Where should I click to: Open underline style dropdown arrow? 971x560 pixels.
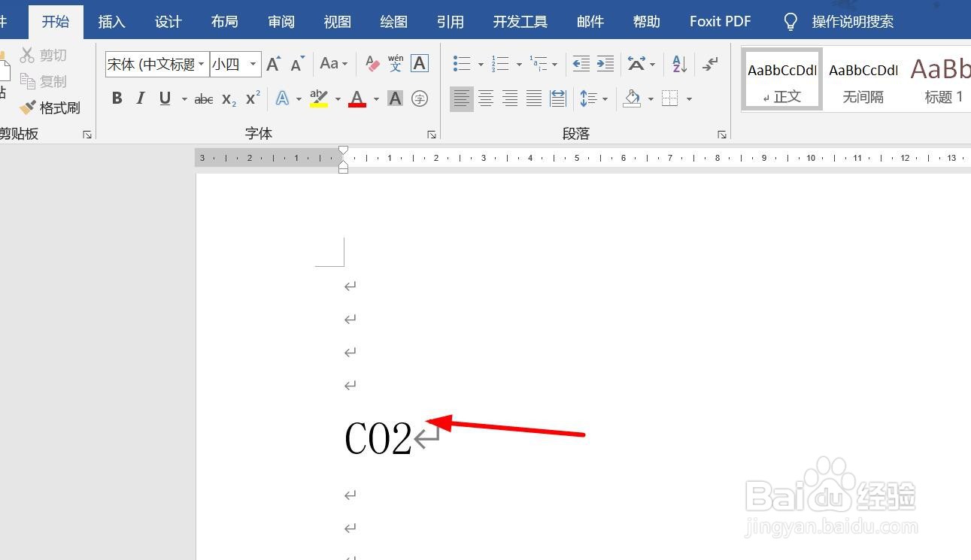click(x=184, y=99)
